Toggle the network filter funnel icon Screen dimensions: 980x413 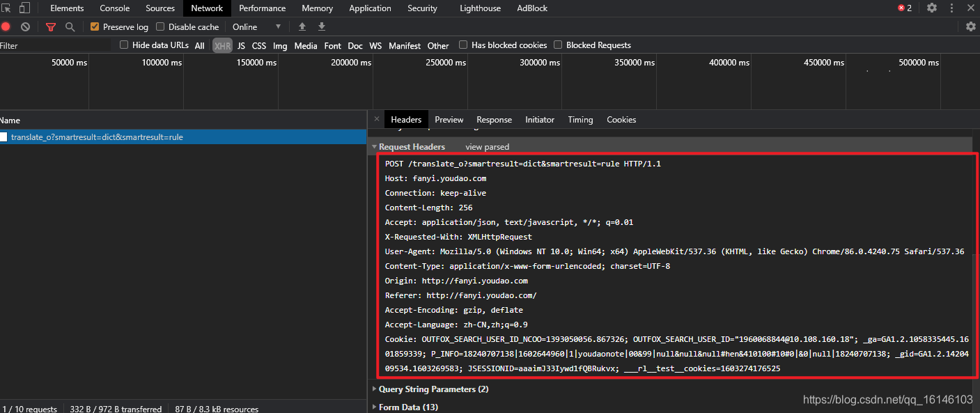coord(50,27)
